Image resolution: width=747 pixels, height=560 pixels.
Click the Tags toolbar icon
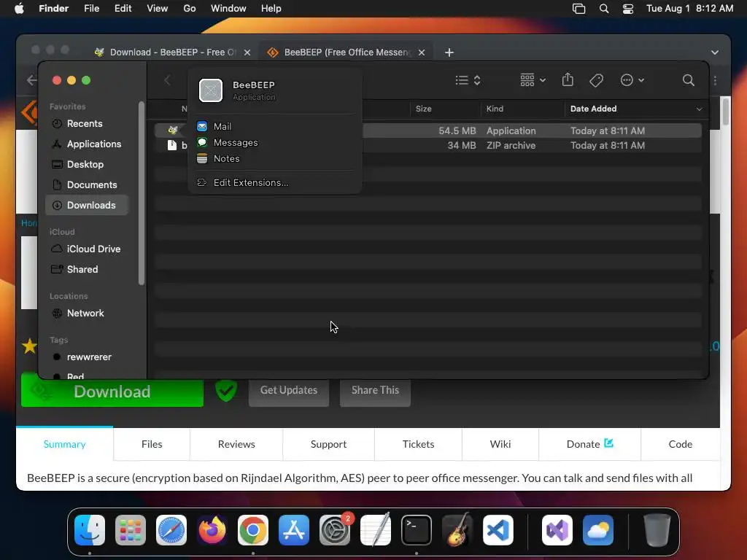596,80
